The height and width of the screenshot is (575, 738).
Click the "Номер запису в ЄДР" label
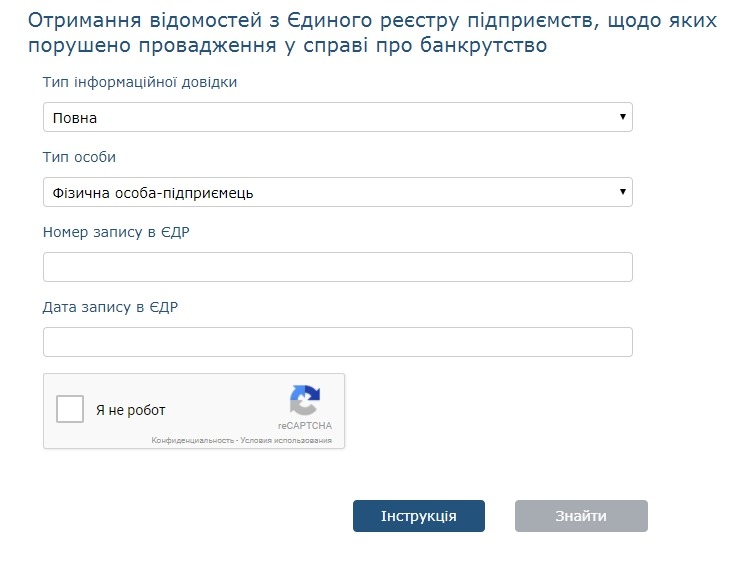[x=116, y=232]
